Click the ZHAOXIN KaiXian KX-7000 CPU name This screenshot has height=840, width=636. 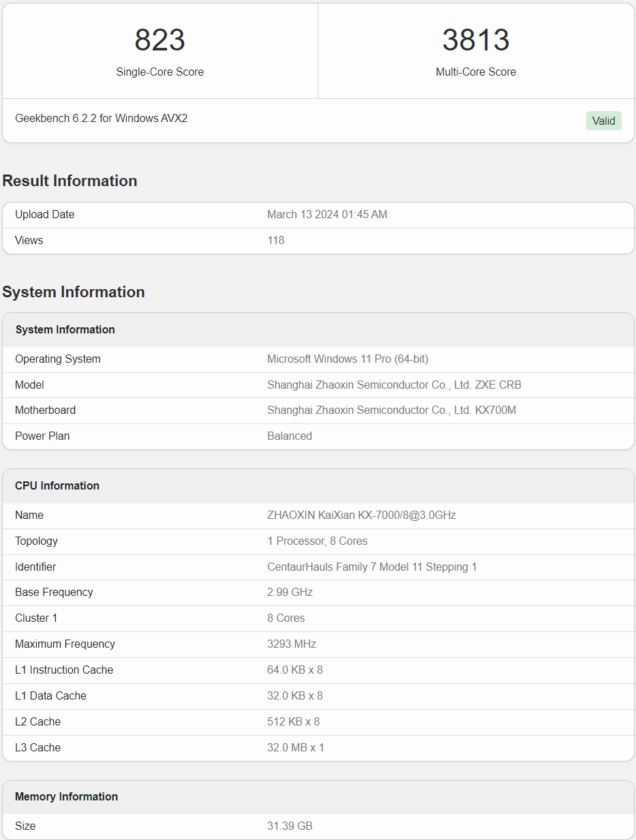pos(361,515)
